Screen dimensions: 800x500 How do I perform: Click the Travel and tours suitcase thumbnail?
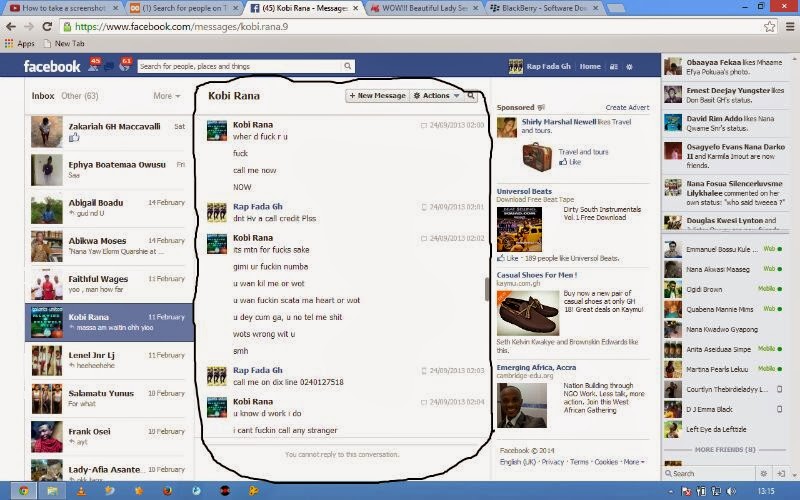click(x=537, y=156)
